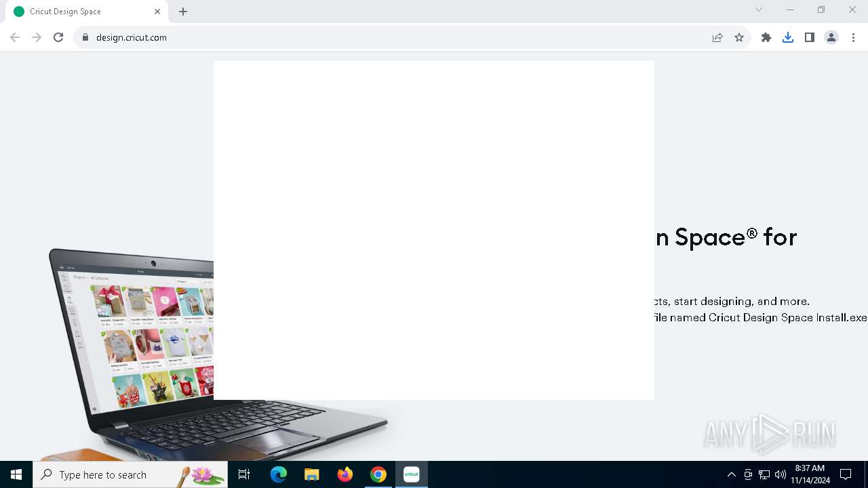Open the tab search dropdown arrow
Image resolution: width=868 pixels, height=488 pixels.
[x=759, y=9]
